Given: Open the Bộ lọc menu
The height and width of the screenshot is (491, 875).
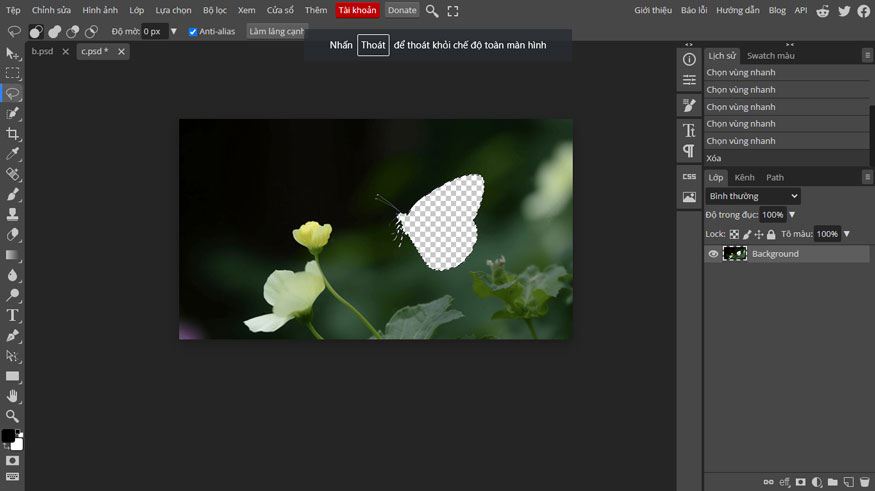Looking at the screenshot, I should tap(215, 10).
